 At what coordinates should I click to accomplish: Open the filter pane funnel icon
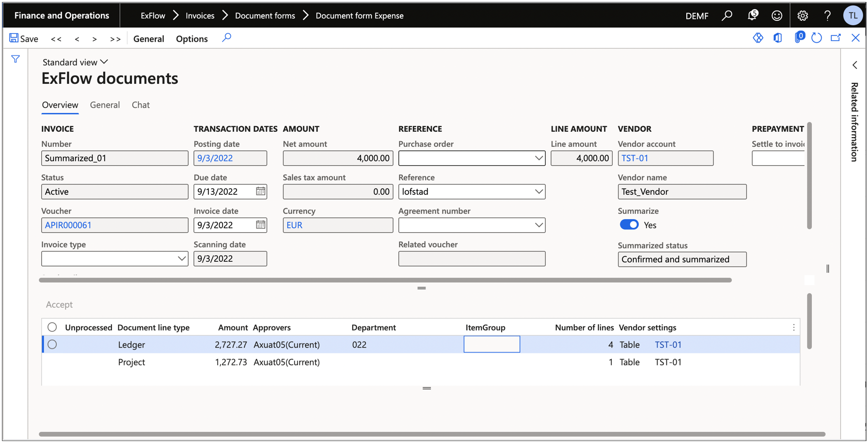[16, 59]
